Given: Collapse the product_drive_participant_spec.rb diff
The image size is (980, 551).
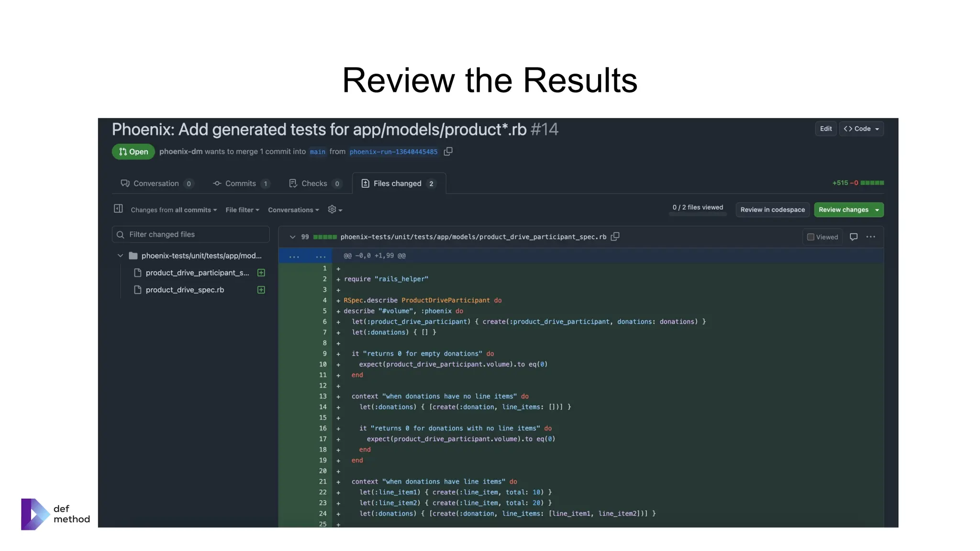Looking at the screenshot, I should (x=292, y=237).
